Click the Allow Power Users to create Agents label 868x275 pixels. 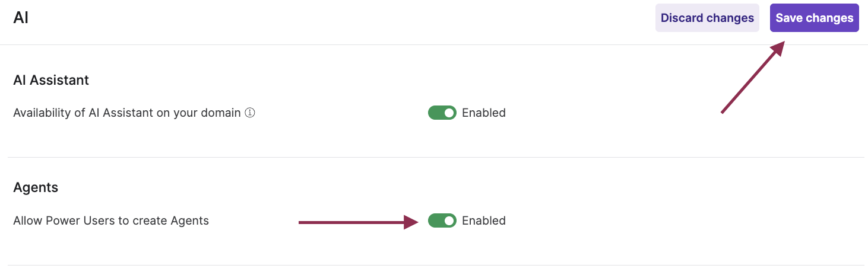point(111,220)
